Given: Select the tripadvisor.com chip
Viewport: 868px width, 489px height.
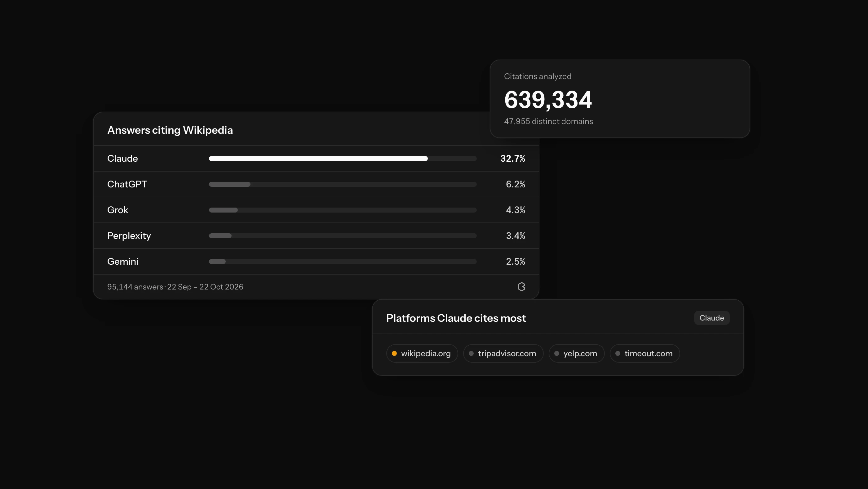Looking at the screenshot, I should 503,353.
